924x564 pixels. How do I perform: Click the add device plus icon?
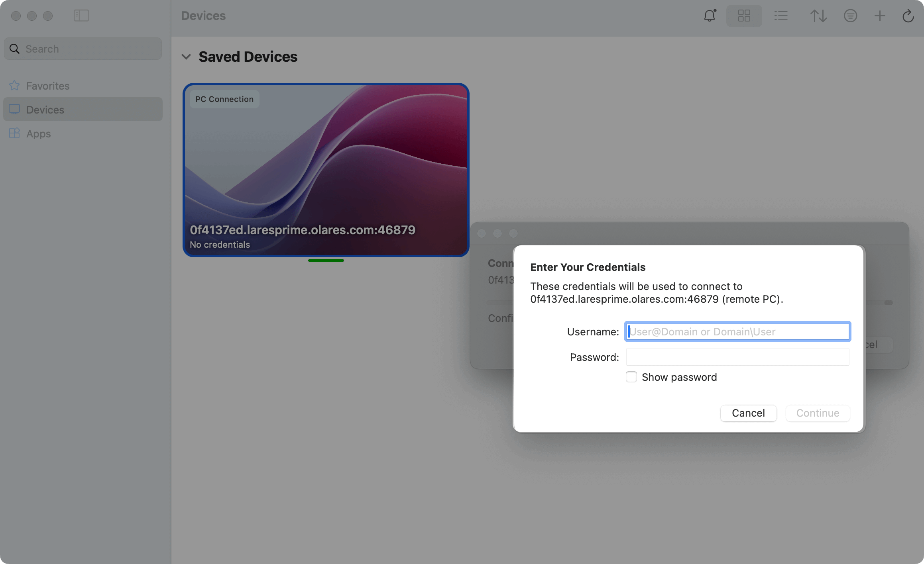point(880,16)
